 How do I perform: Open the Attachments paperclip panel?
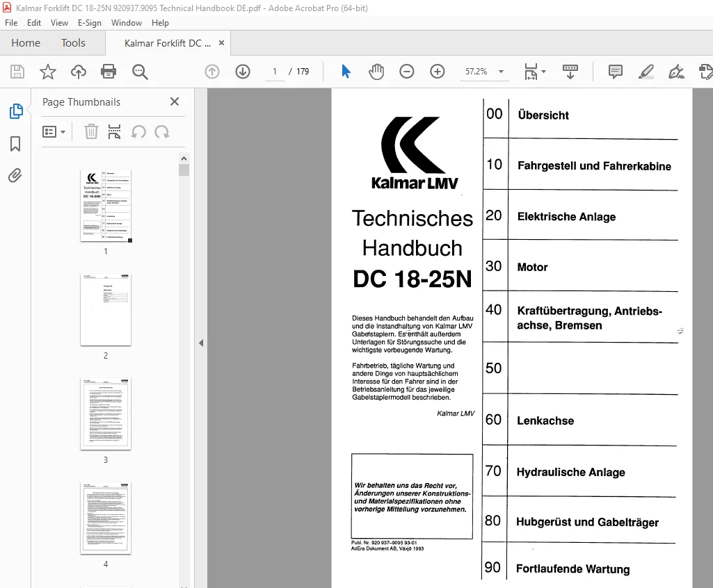15,176
